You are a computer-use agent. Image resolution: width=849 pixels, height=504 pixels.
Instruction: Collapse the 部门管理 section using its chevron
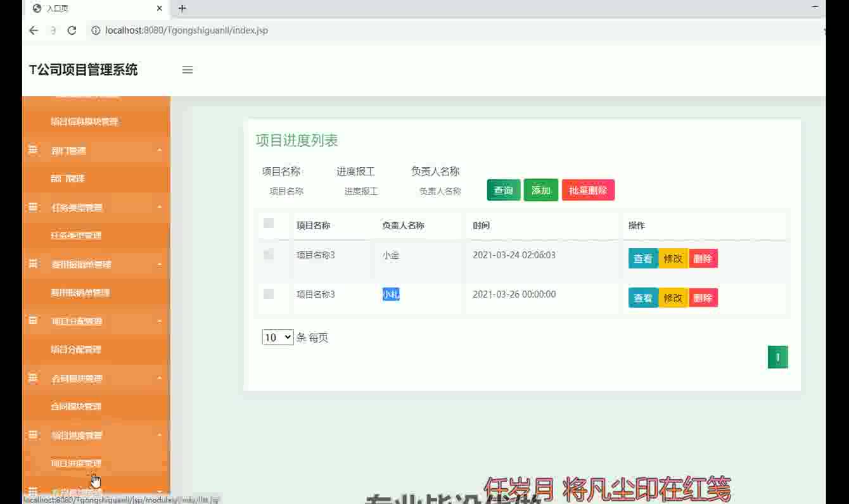(160, 151)
